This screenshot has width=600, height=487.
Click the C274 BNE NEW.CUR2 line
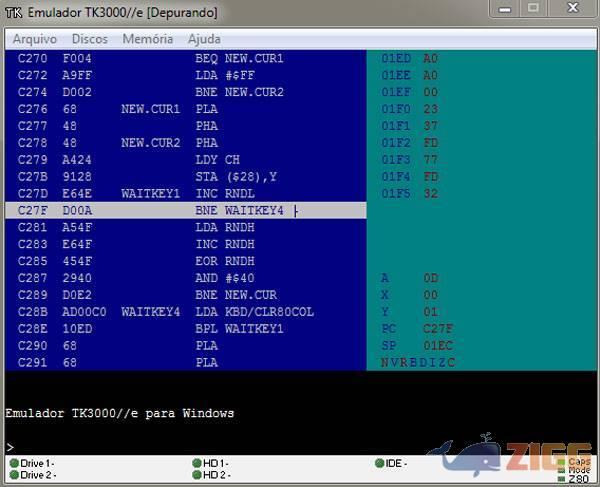click(186, 92)
